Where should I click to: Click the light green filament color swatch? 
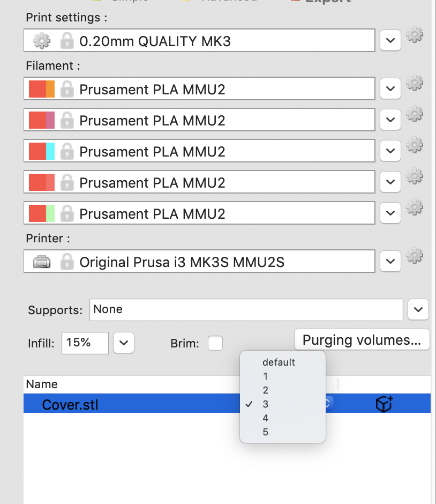42,213
